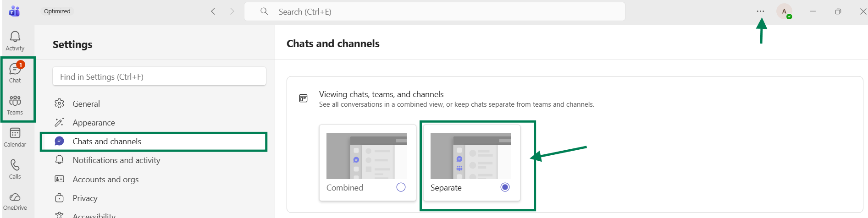This screenshot has height=218, width=868.
Task: Go to Teams in the left rail
Action: click(15, 105)
